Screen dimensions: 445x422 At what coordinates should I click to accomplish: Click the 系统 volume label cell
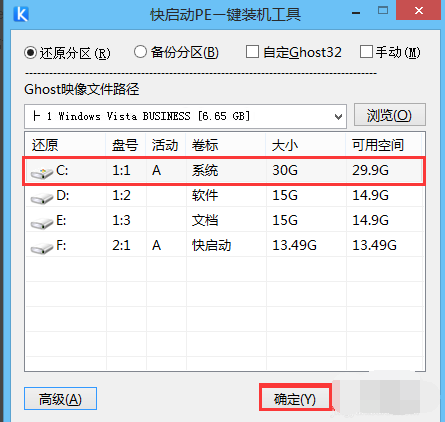click(x=205, y=170)
